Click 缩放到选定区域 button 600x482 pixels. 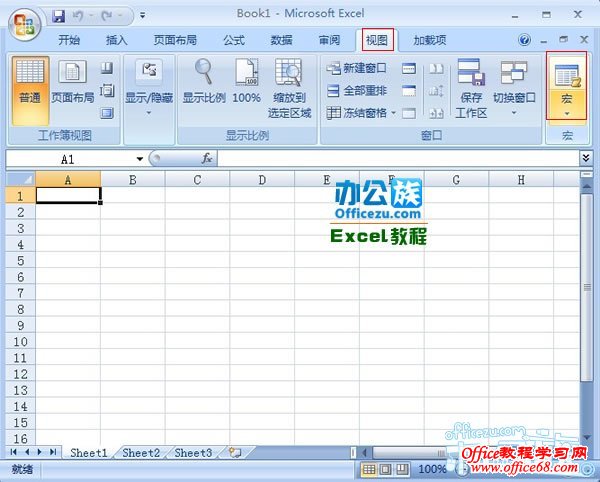(x=289, y=88)
